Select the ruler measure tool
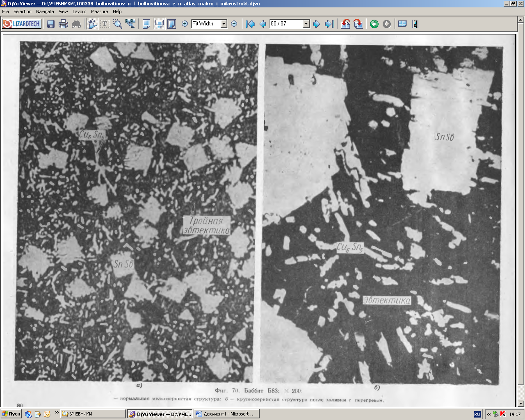The image size is (525, 420). tap(130, 24)
